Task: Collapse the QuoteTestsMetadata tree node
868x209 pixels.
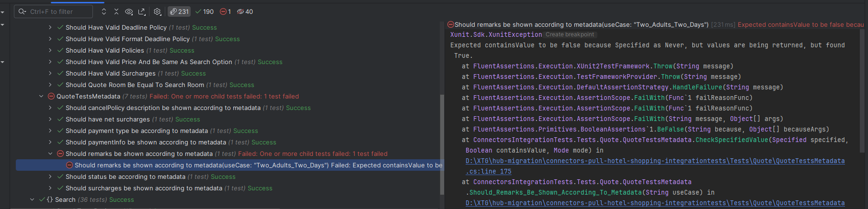Action: tap(41, 97)
